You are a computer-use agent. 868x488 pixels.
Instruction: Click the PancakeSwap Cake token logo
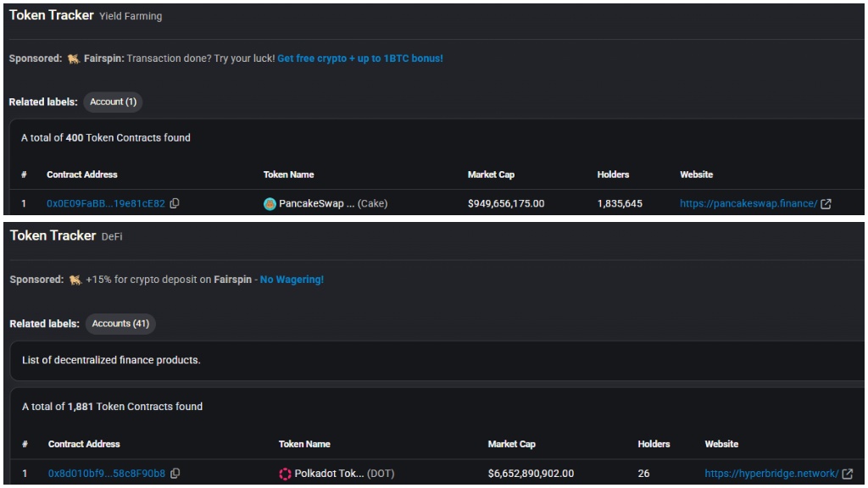(270, 203)
